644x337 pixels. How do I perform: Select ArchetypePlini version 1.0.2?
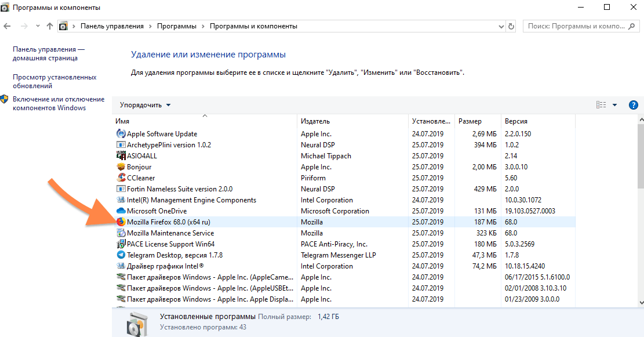[x=169, y=145]
